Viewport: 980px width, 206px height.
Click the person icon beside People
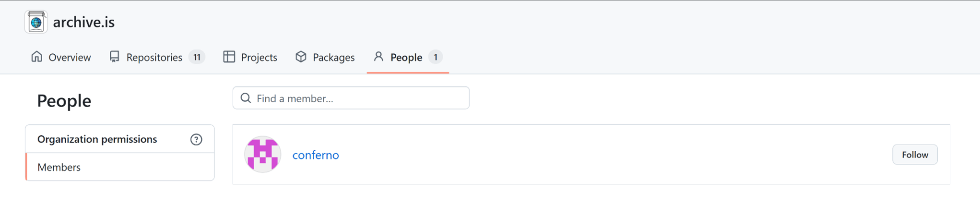pos(378,57)
